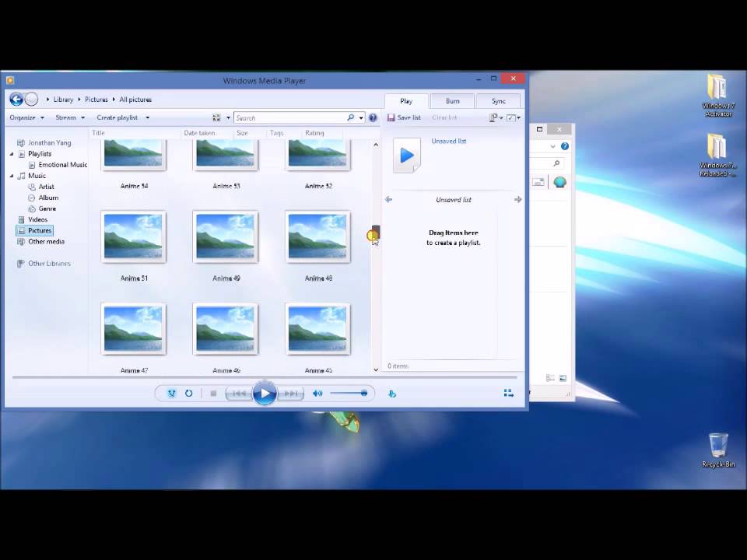Switch to the Sync tab
Image resolution: width=747 pixels, height=560 pixels.
(498, 101)
